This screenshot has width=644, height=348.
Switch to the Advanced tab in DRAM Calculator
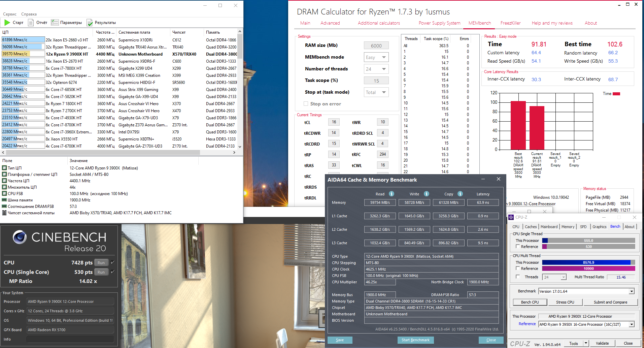coord(330,23)
